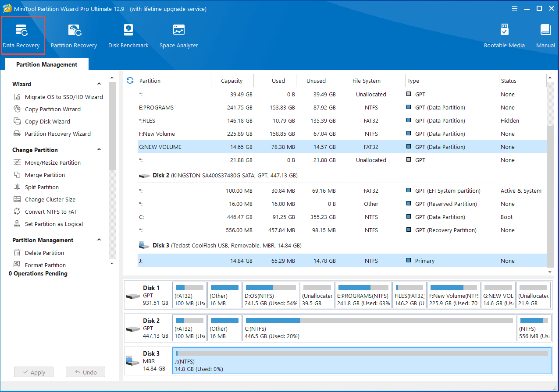Select the 39.49 GB unallocated row
This screenshot has height=392, width=559.
342,94
